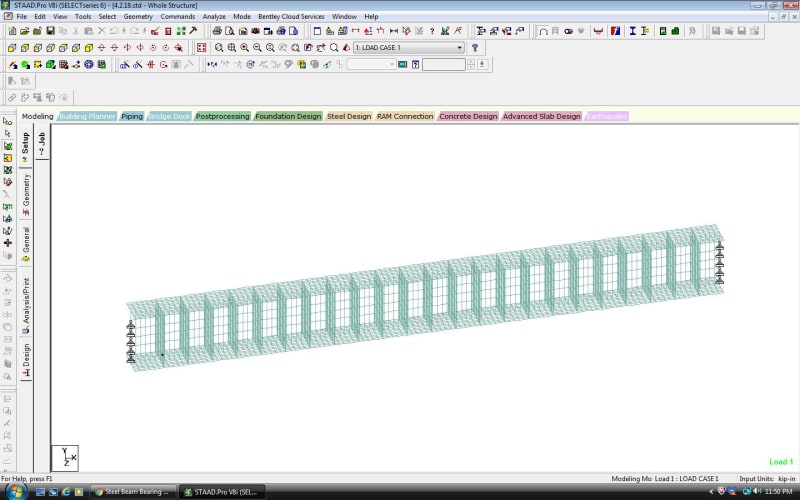
Task: Click the red calculator STAAD Editor icon
Action: [168, 31]
